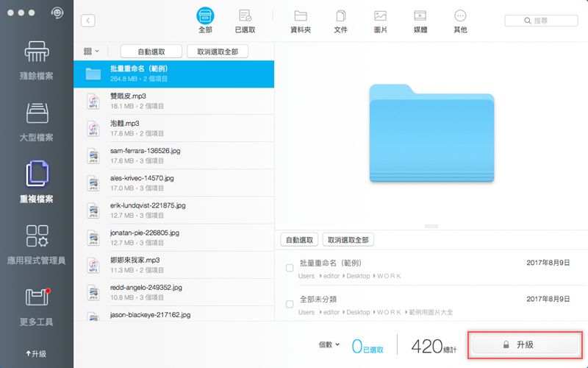Viewport: 588px width, 368px height.
Task: Filter by 圖片 images
Action: [380, 21]
